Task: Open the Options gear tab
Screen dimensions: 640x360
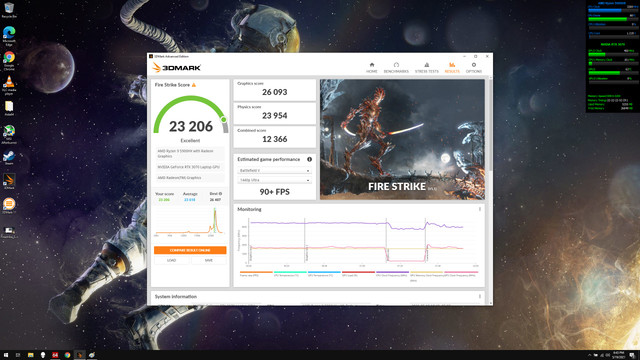Action: coord(473,67)
